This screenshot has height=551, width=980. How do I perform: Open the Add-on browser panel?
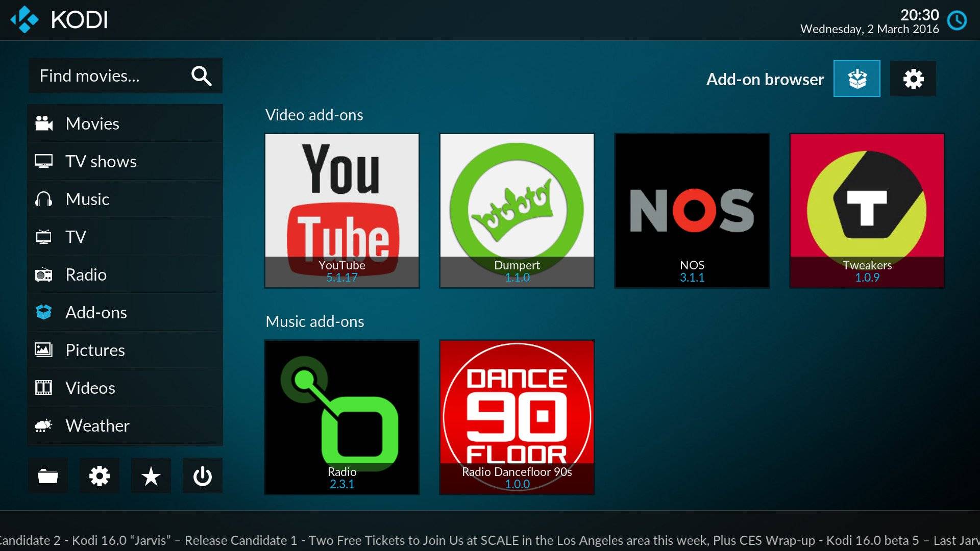pos(857,79)
